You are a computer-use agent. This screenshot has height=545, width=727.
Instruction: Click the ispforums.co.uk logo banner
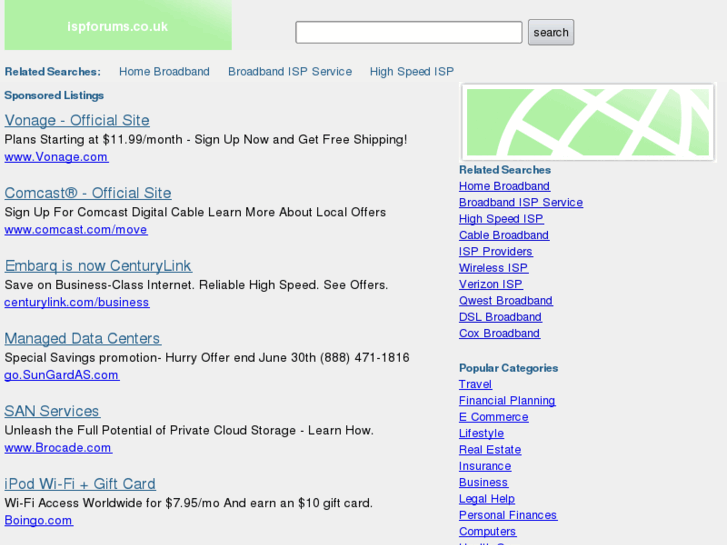pyautogui.click(x=118, y=25)
